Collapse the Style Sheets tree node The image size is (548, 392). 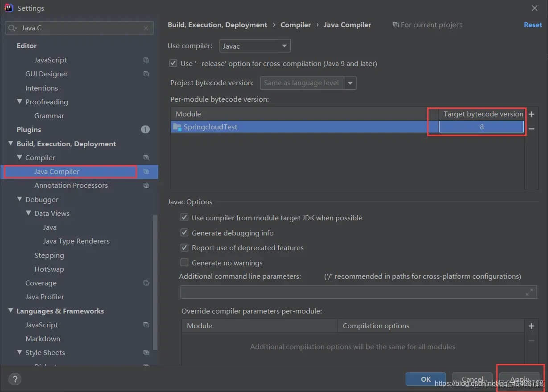(x=20, y=352)
